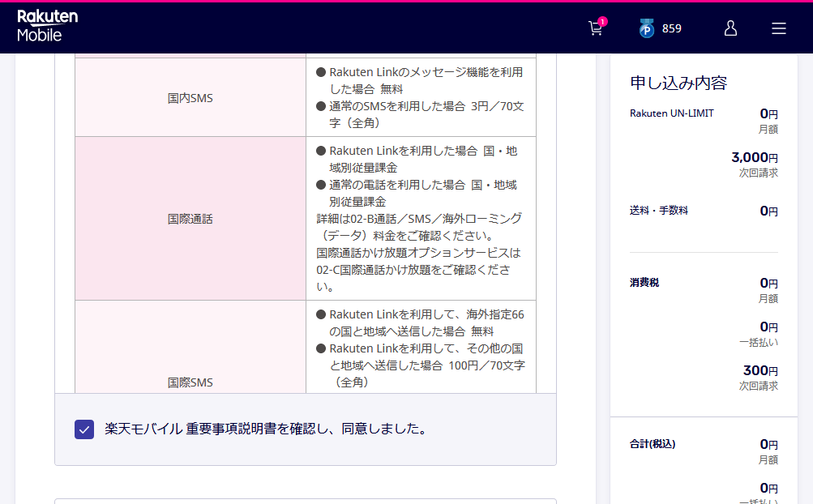This screenshot has width=813, height=504.
Task: Click the blue points medal icon
Action: [x=646, y=28]
